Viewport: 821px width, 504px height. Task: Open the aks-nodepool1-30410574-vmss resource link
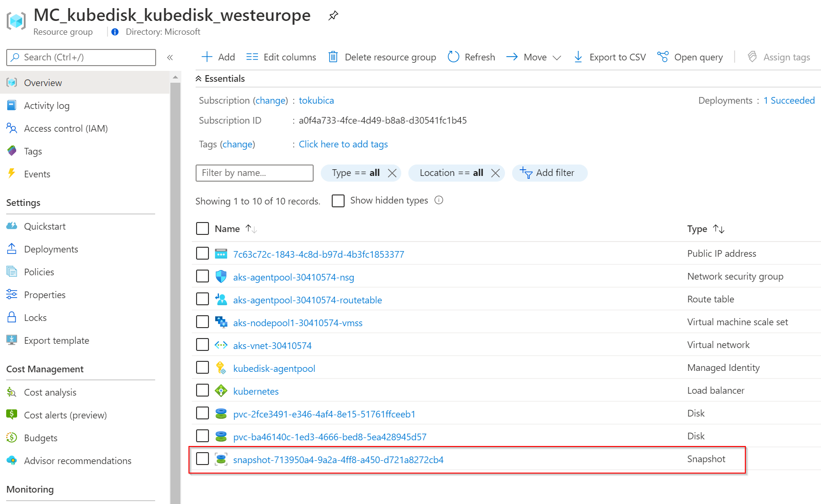[x=297, y=323]
